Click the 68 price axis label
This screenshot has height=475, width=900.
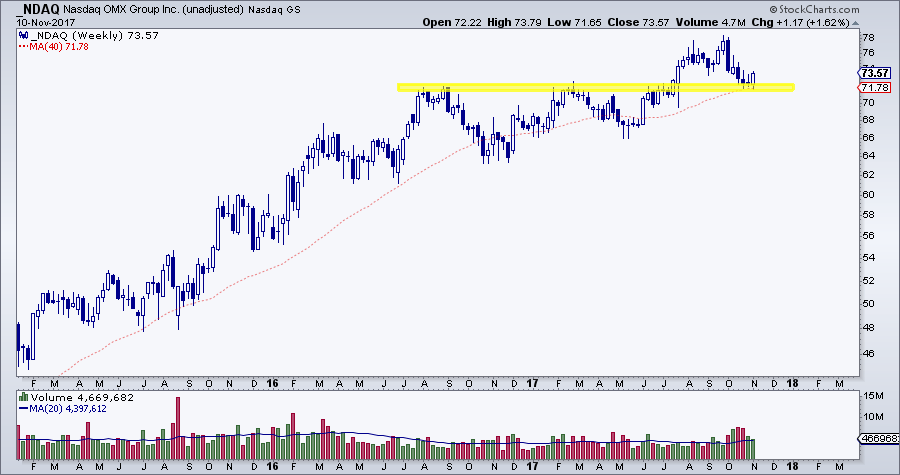(868, 119)
